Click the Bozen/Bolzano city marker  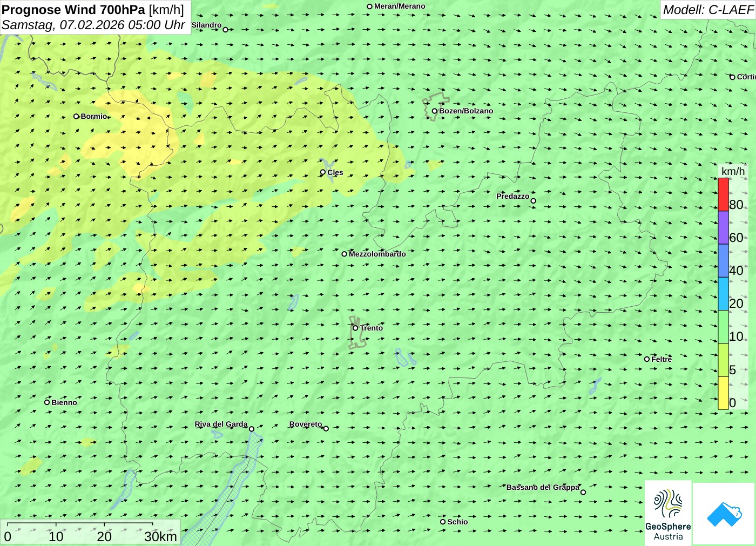(434, 111)
